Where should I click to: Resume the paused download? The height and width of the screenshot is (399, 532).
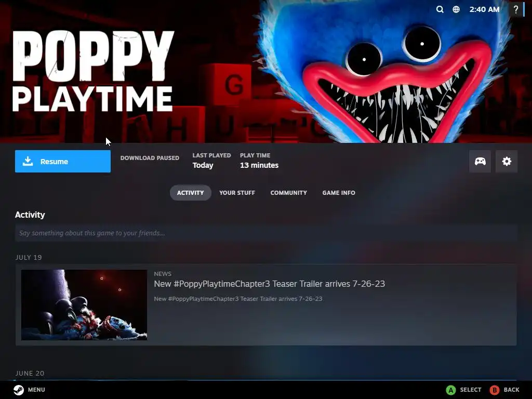tap(63, 161)
